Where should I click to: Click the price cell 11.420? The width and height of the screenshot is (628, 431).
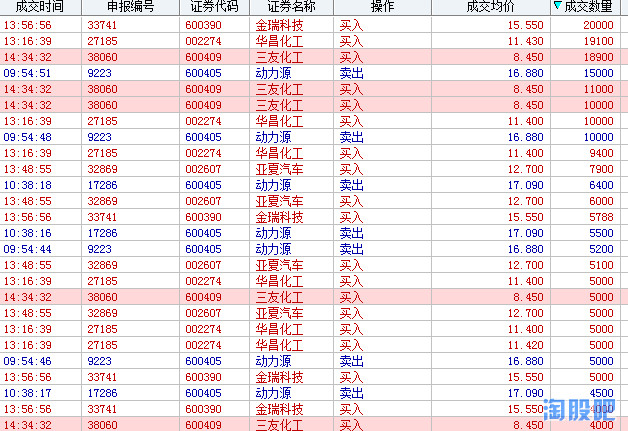525,345
